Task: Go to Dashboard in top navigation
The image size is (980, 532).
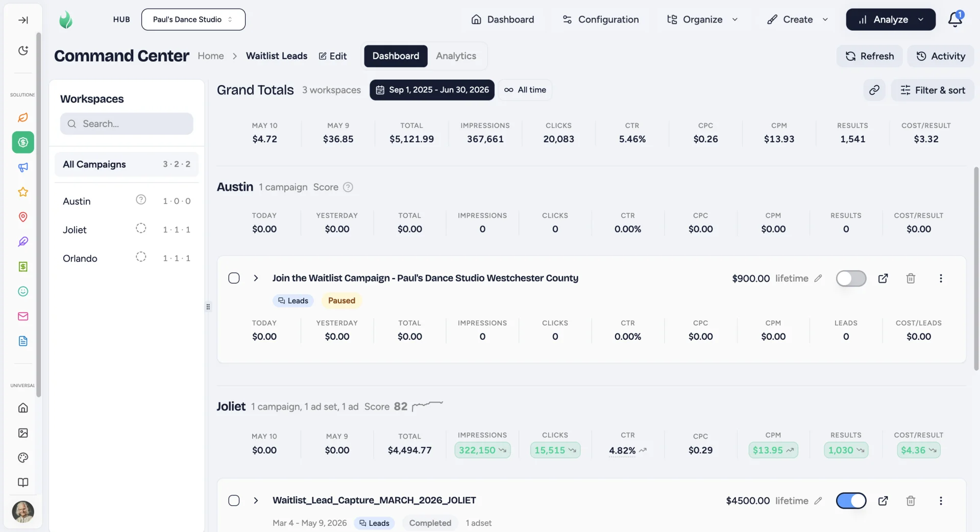Action: pos(503,19)
